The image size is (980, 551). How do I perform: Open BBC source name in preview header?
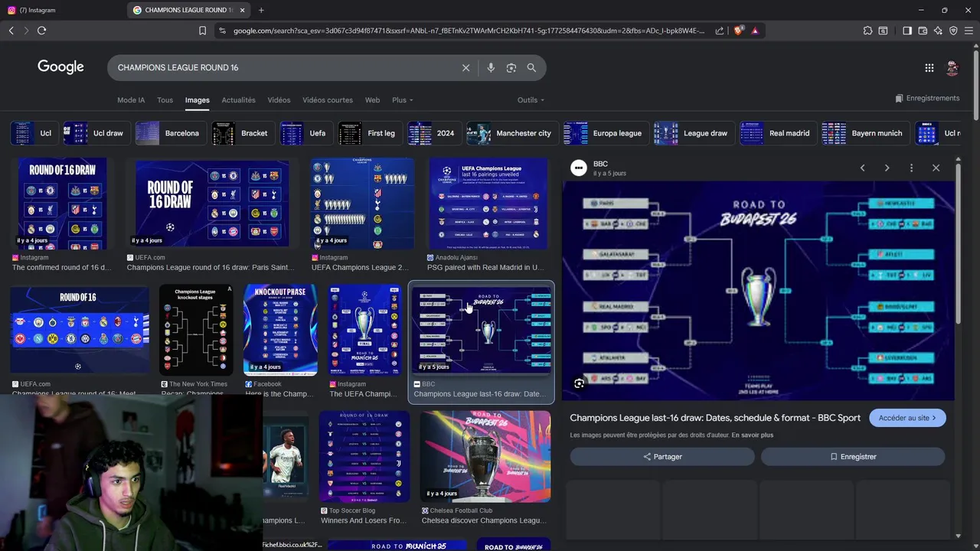coord(600,164)
